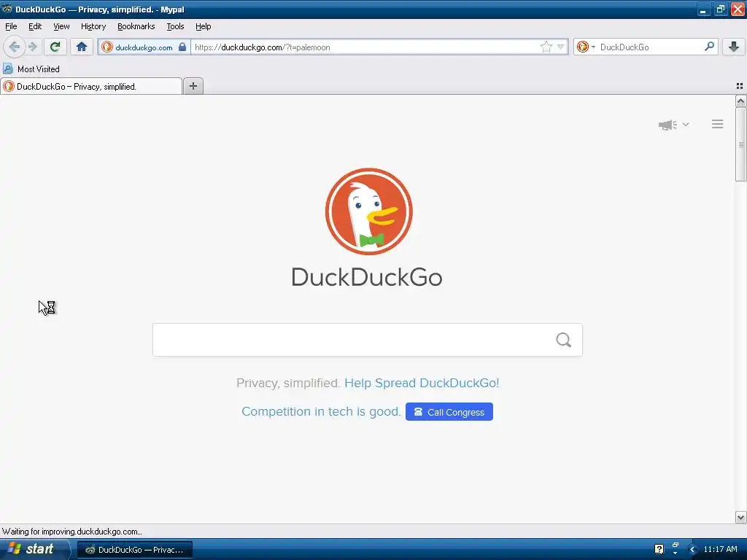Open the History menu
Screen dimensions: 747x560
tap(93, 27)
